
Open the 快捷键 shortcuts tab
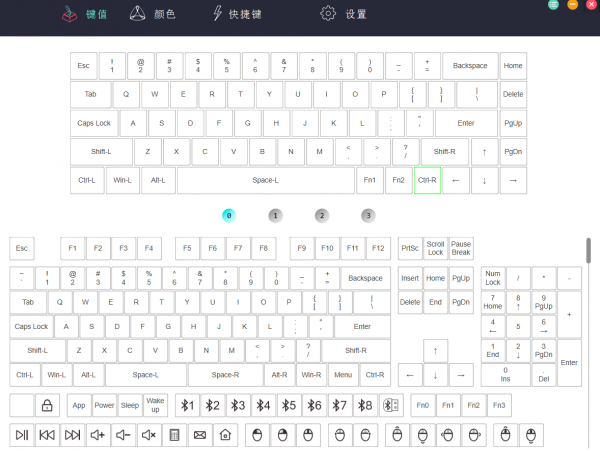pos(237,14)
